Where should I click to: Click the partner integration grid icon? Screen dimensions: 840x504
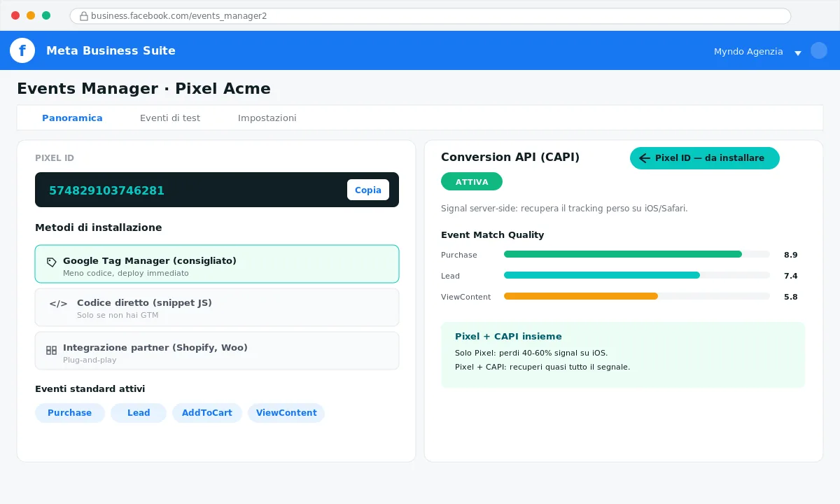(x=51, y=350)
